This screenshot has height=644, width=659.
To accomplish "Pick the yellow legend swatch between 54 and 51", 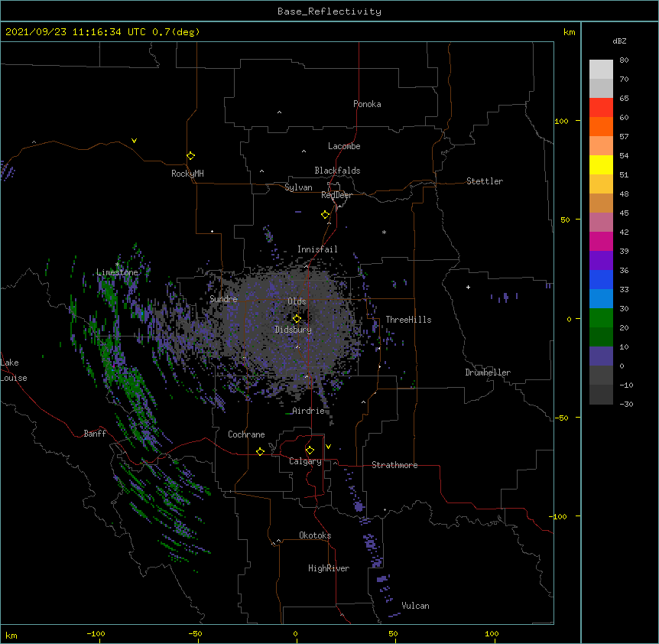I will pyautogui.click(x=601, y=164).
